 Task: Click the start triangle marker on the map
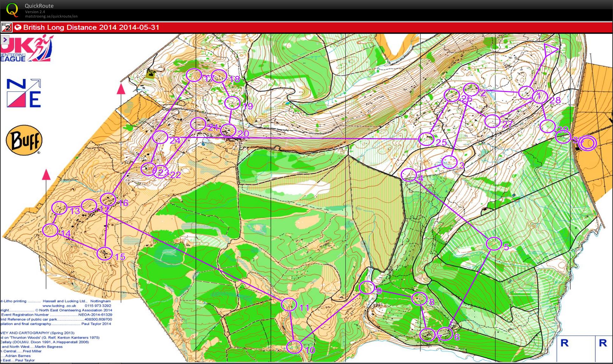point(550,50)
